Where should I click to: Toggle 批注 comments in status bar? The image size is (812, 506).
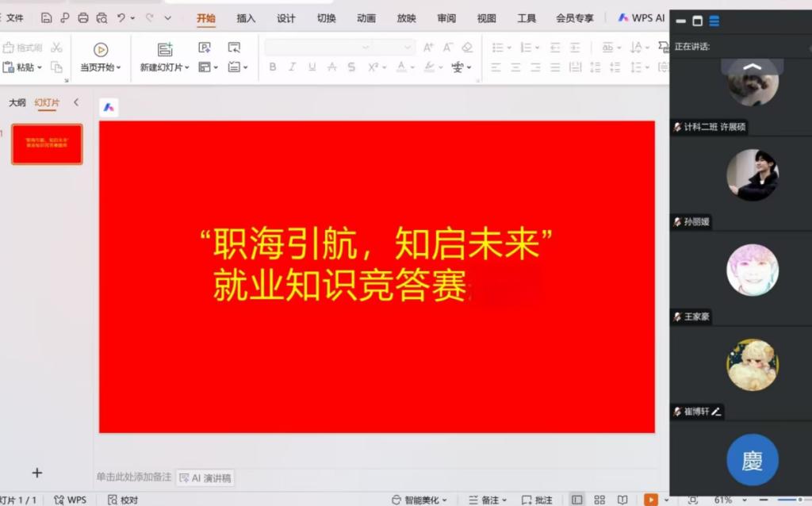point(535,500)
